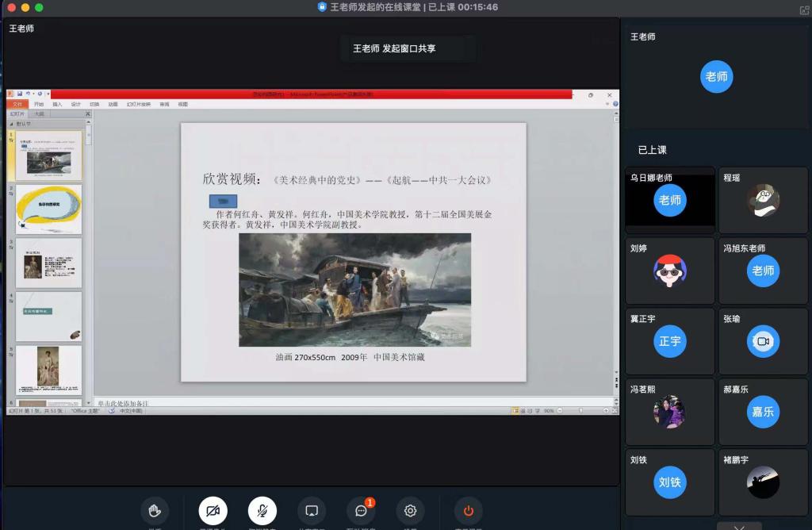812x530 pixels.
Task: Click the 王老师 发起窗口共享 notification
Action: [408, 48]
